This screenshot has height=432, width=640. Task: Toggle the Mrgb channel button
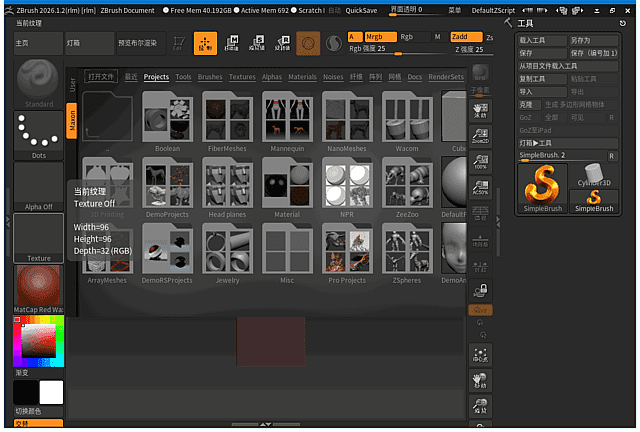374,36
